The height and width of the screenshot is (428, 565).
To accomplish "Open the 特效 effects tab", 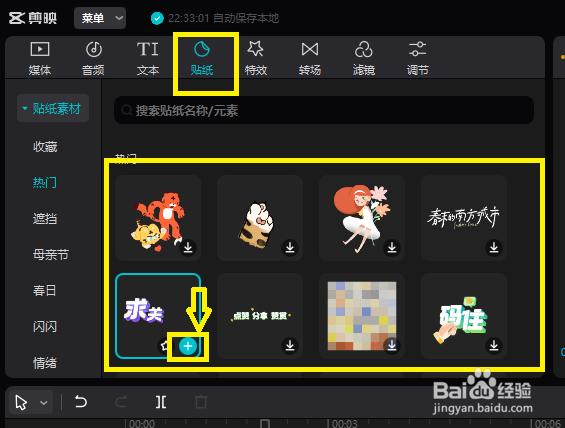I will (x=256, y=58).
